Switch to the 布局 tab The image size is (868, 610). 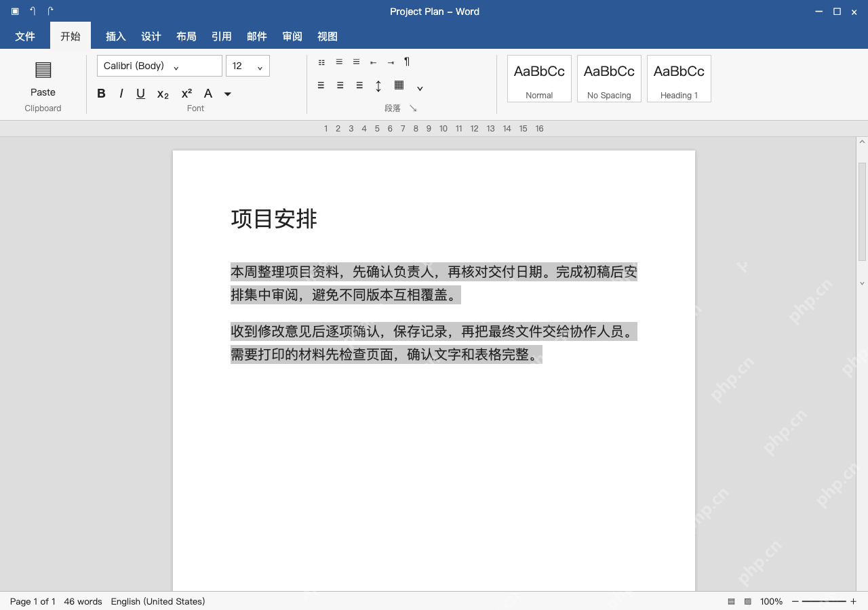(186, 37)
